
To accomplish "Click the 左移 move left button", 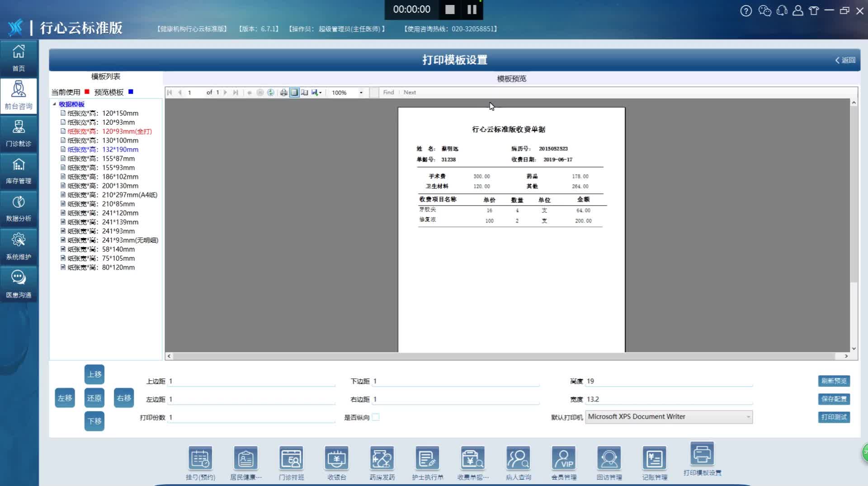I will point(65,398).
